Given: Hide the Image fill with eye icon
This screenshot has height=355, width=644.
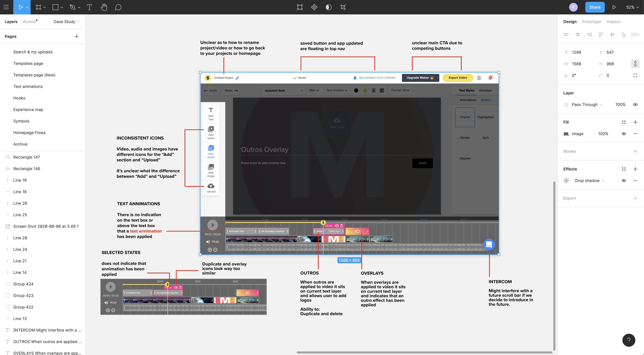Looking at the screenshot, I should tap(624, 134).
